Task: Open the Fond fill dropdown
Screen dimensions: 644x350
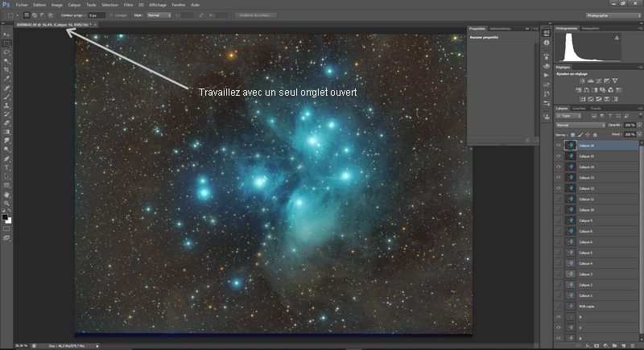Action: point(639,134)
